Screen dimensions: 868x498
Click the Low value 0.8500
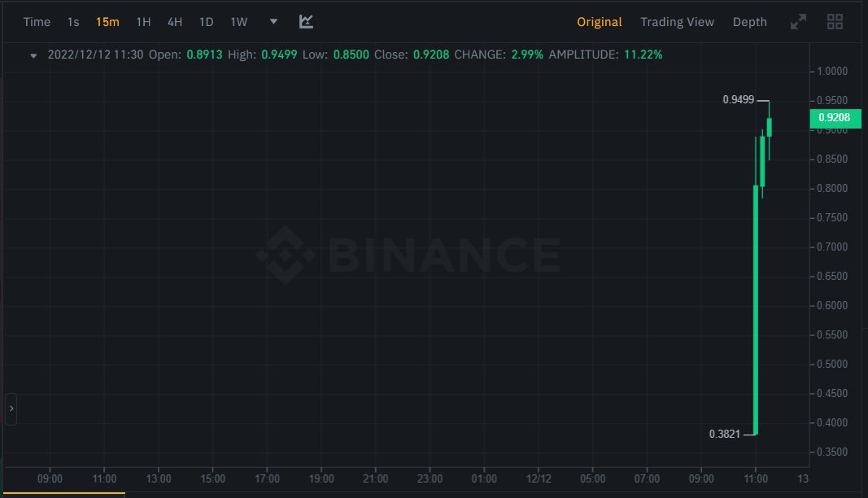click(351, 55)
